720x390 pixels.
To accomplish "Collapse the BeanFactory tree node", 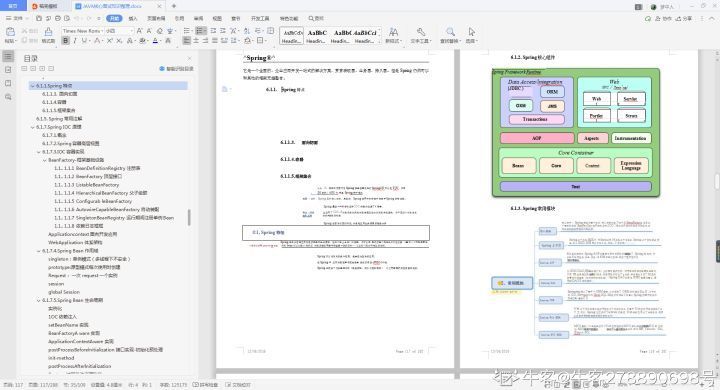I will point(45,160).
